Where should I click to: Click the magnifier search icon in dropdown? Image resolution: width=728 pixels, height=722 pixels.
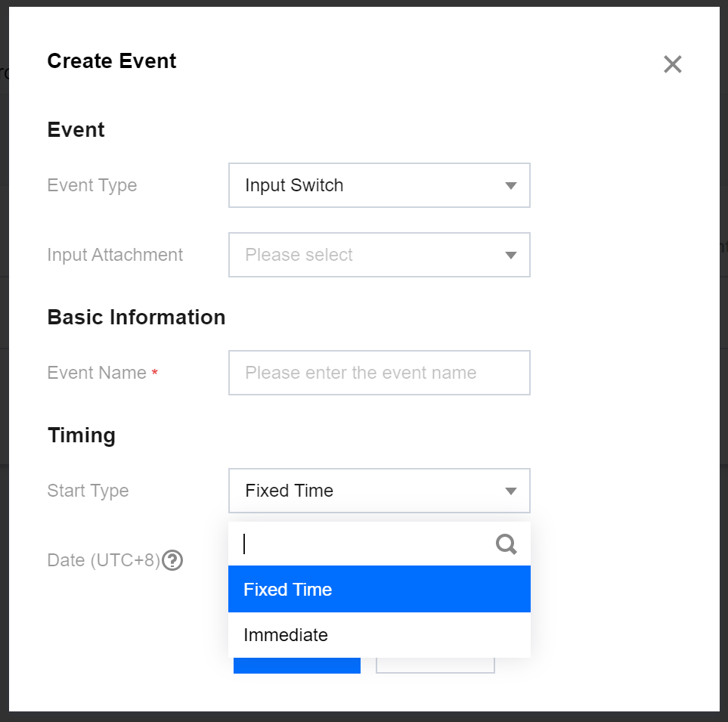506,544
